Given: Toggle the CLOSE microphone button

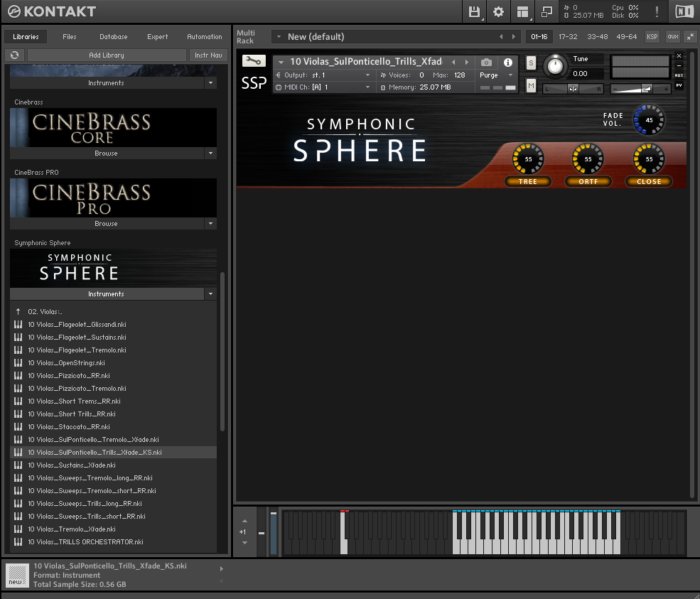Looking at the screenshot, I should tap(649, 182).
